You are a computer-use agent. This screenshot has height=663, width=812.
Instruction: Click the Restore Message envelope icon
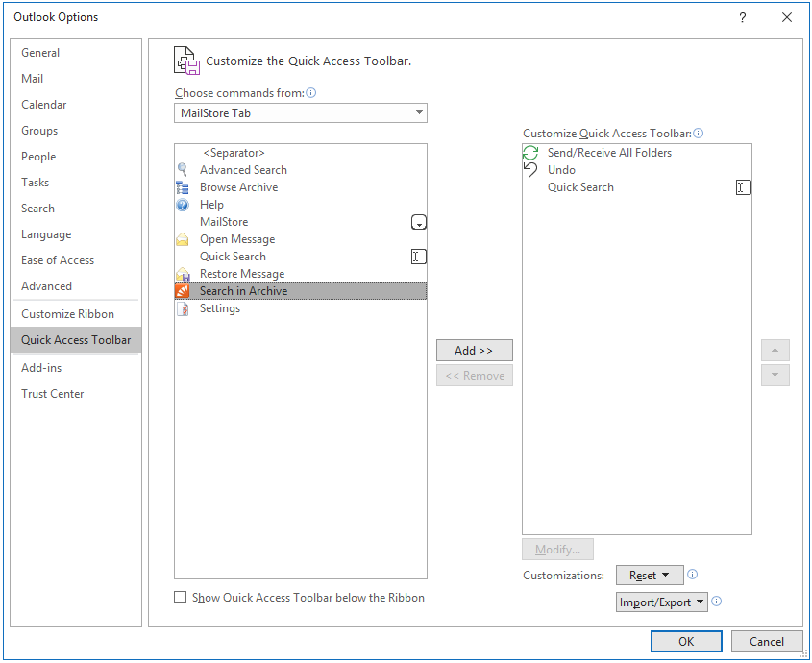183,274
